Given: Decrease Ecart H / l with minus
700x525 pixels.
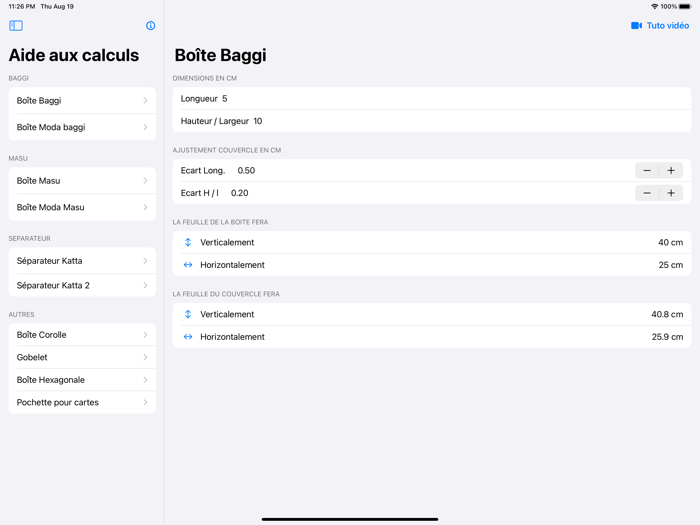Looking at the screenshot, I should click(x=647, y=193).
